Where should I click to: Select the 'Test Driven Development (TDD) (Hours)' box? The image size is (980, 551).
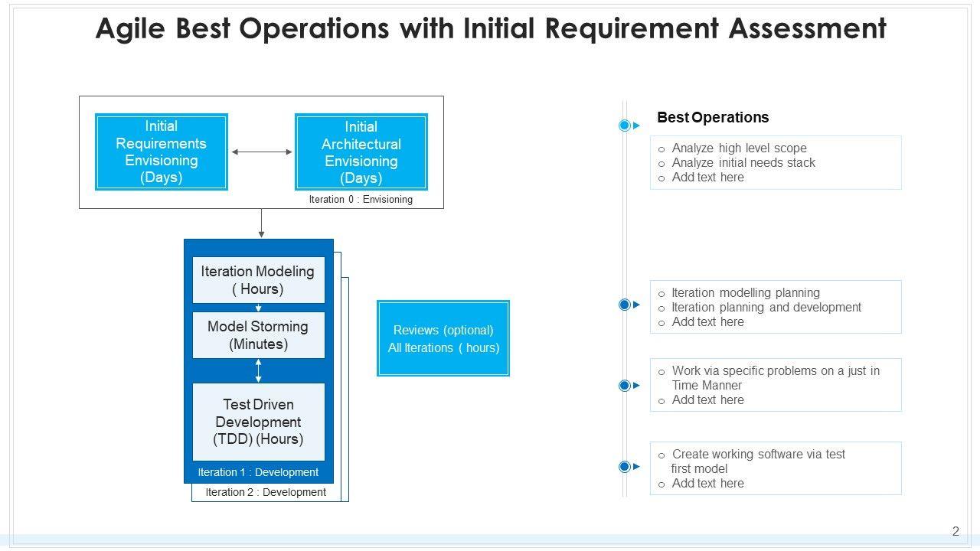258,422
